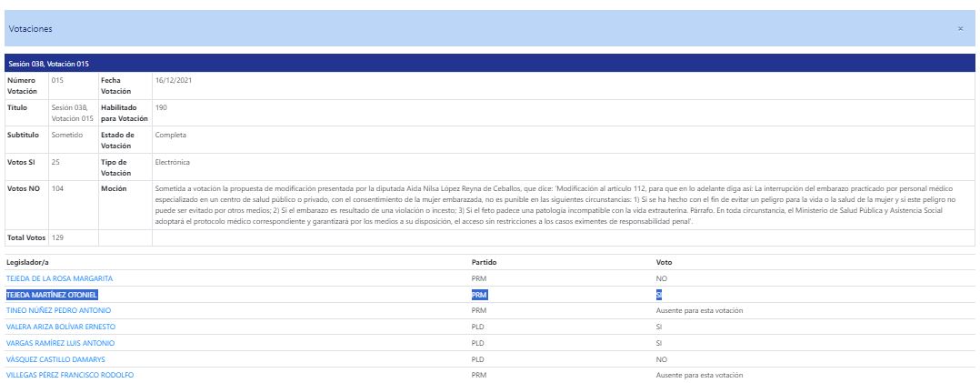Viewport: 980px width, 383px height.
Task: Click the Moción description paragraph
Action: point(555,205)
